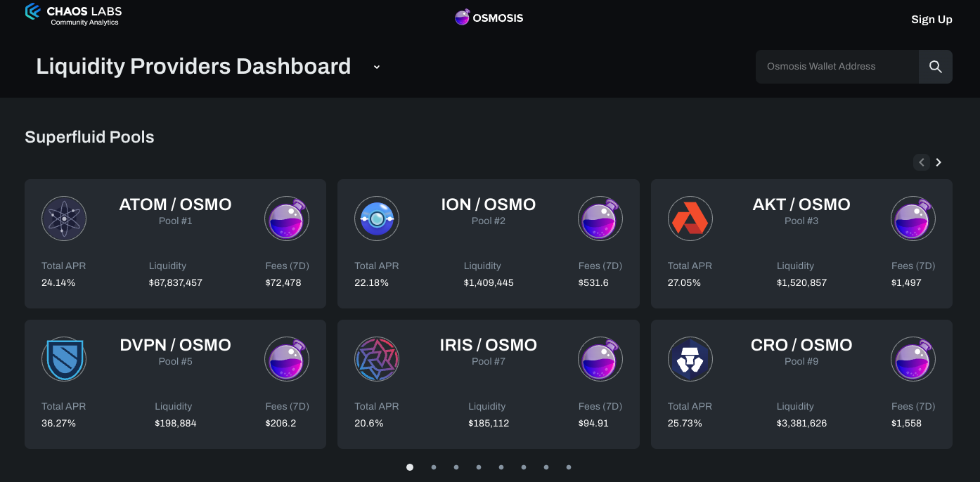Click the OSMOSIS header text

(498, 18)
